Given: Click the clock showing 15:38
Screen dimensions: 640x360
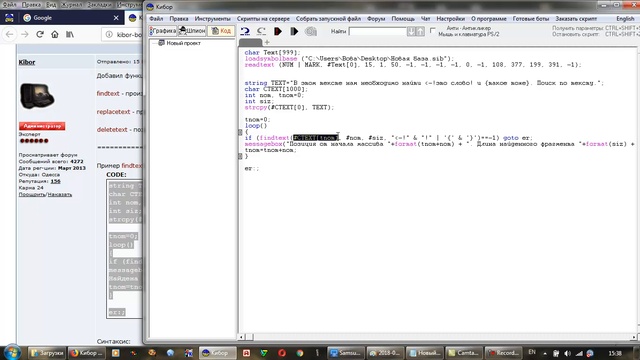Looking at the screenshot, I should point(615,353).
